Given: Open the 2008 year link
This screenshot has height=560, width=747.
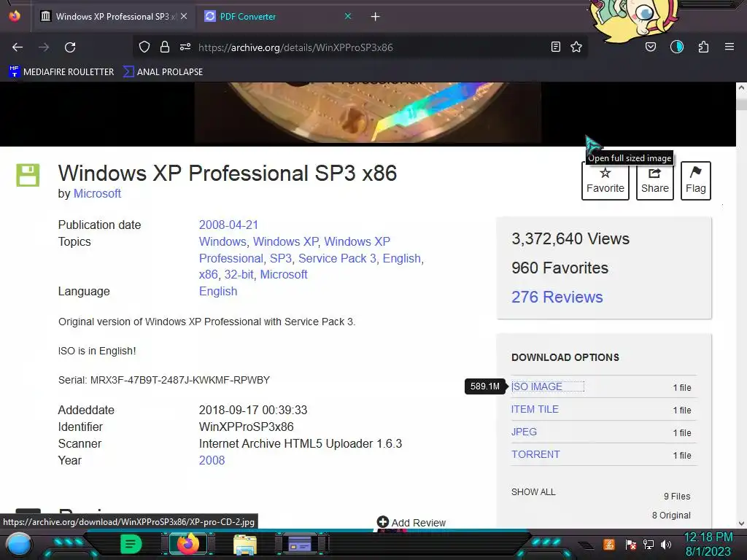Looking at the screenshot, I should 212,461.
